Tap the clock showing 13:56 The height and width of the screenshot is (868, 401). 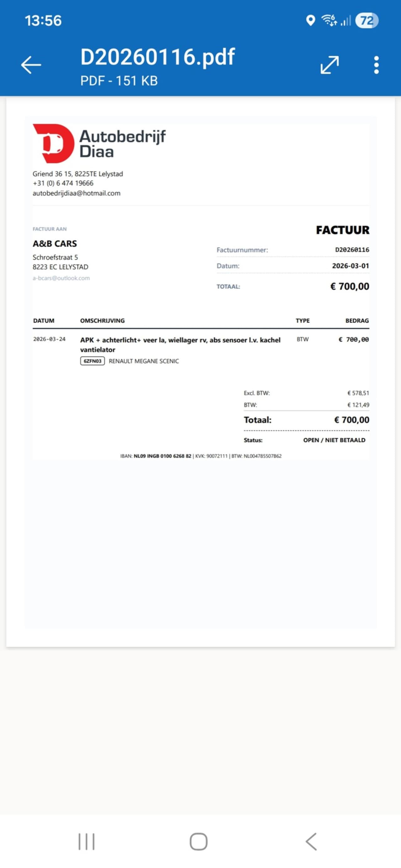pos(43,21)
